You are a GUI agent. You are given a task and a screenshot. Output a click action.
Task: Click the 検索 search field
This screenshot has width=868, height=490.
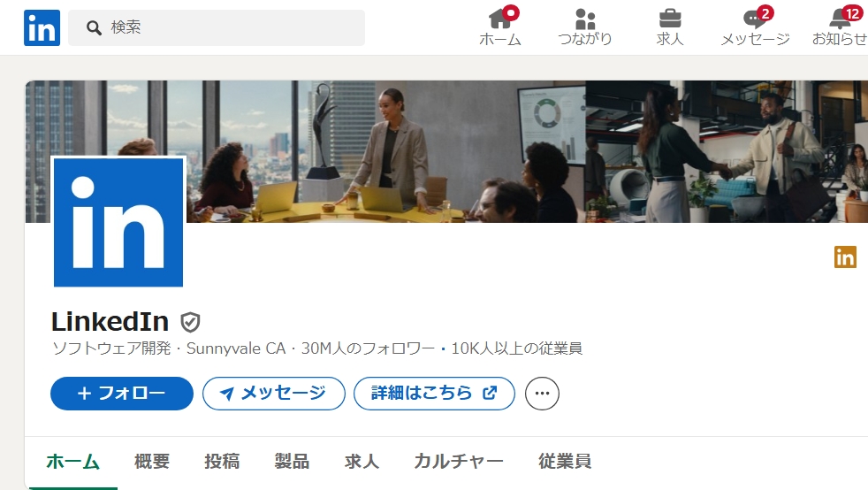pyautogui.click(x=217, y=27)
